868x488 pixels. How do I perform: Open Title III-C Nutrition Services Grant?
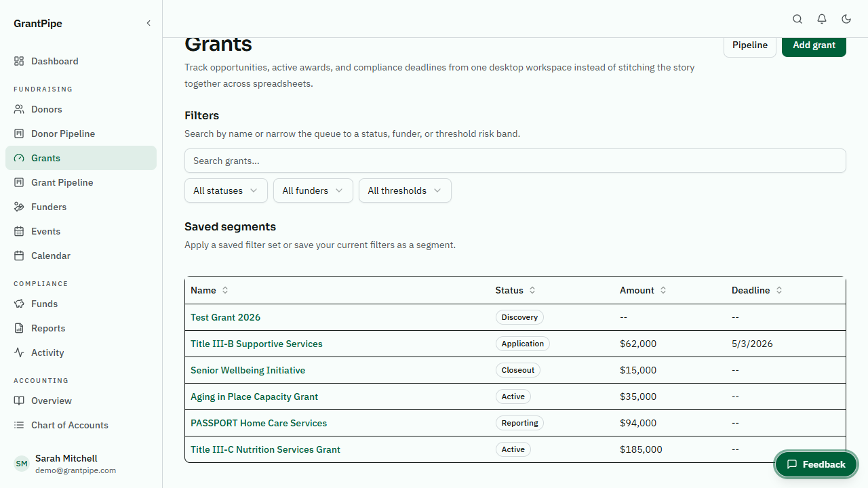265,449
